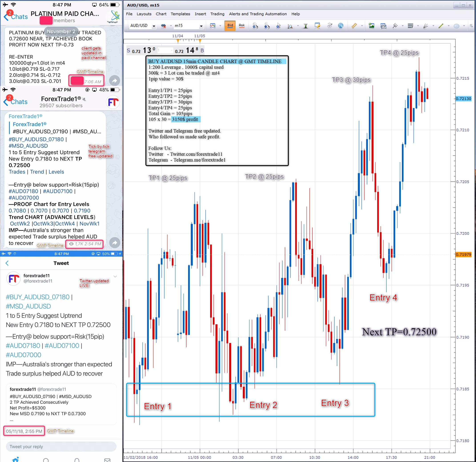
Task: Go back from the Tweet view
Action: point(7,263)
